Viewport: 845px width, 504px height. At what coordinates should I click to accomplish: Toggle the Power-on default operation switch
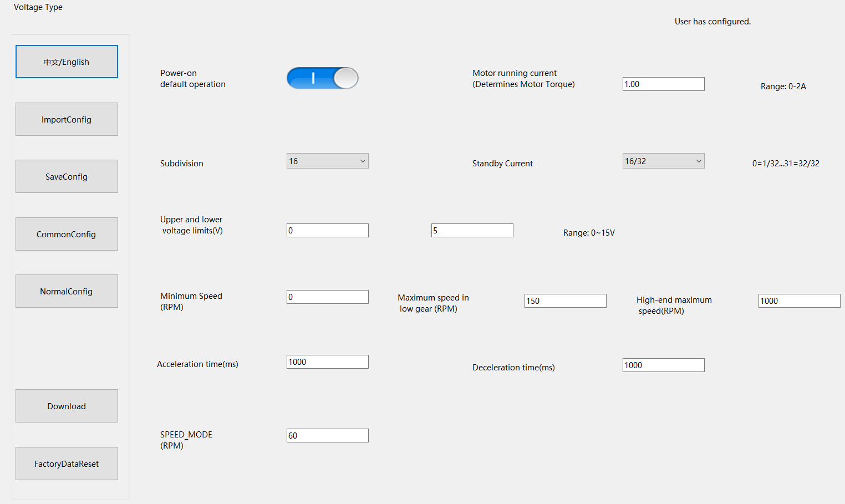[x=322, y=78]
